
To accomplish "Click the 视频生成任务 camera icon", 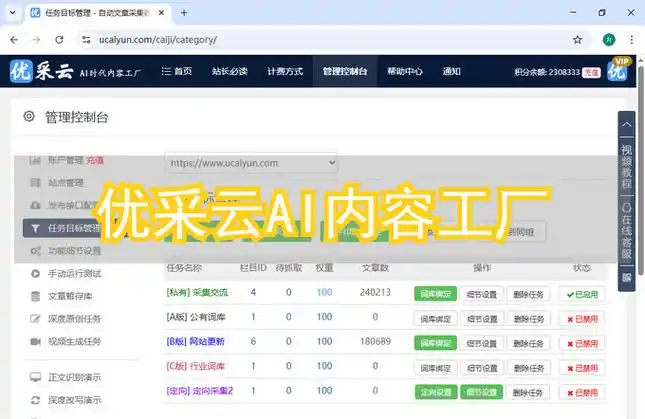I will tap(35, 341).
